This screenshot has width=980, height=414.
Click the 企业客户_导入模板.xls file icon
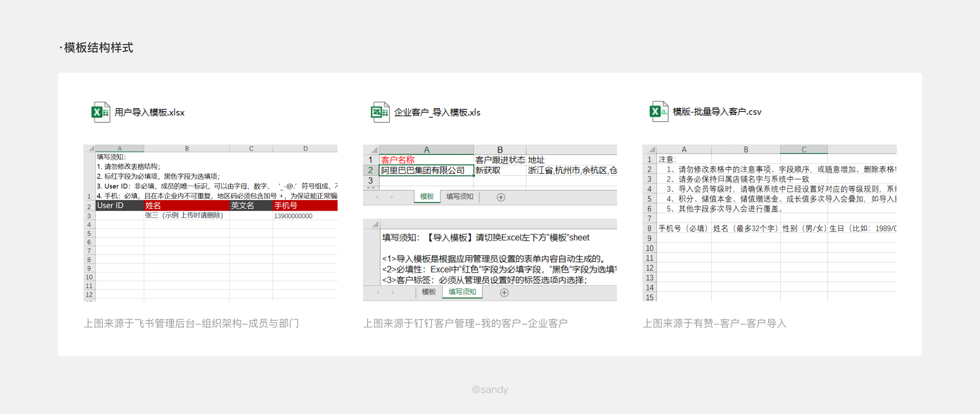pyautogui.click(x=380, y=112)
